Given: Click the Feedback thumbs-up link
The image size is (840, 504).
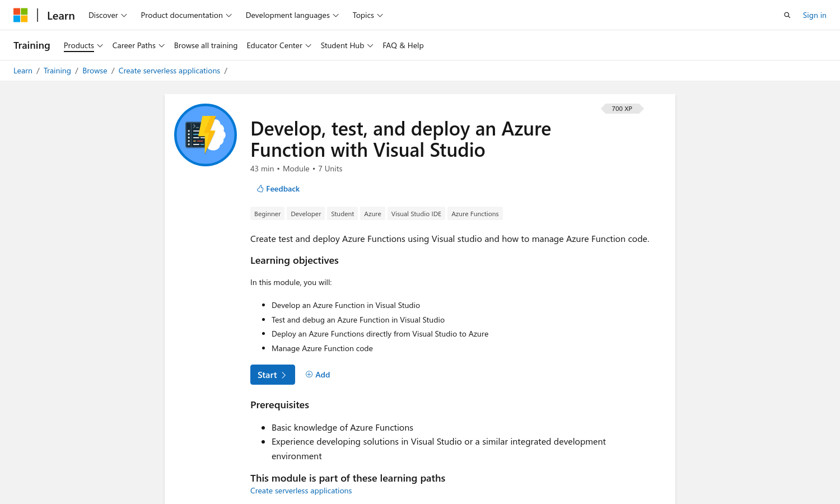Looking at the screenshot, I should (278, 189).
